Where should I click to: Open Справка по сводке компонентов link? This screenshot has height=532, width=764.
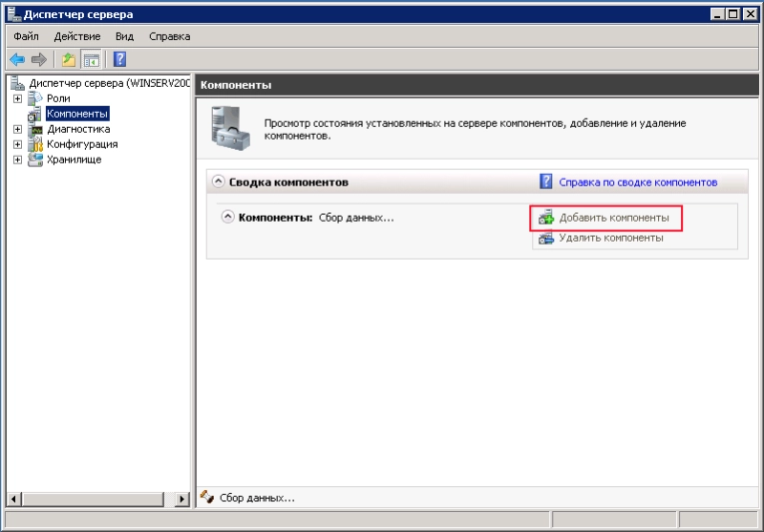tap(638, 183)
